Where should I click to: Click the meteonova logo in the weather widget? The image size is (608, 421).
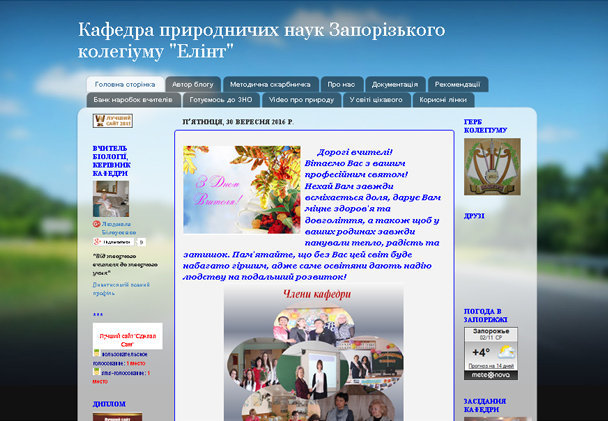[x=491, y=377]
